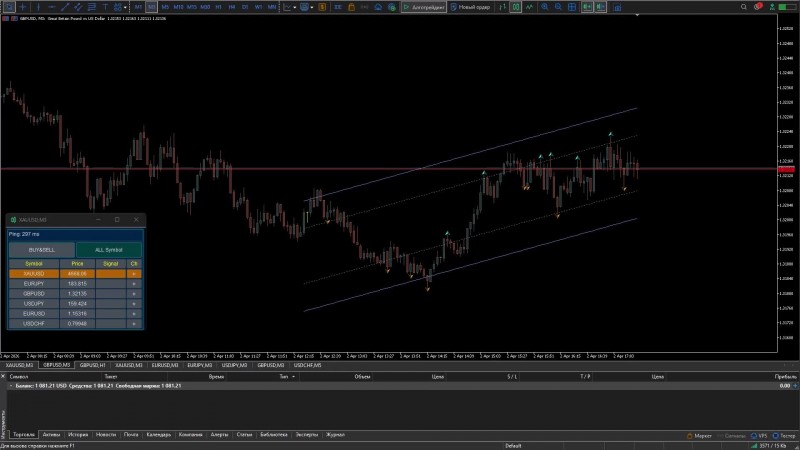
Task: Select the vertical line drawing tool
Action: 38,7
